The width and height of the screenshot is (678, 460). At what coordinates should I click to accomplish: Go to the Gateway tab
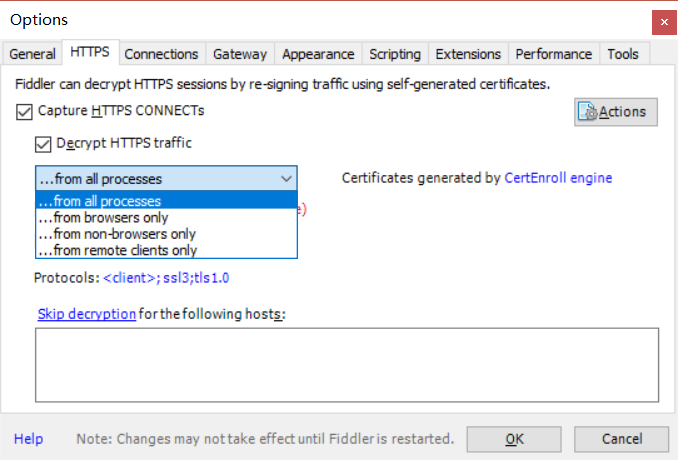pyautogui.click(x=240, y=54)
